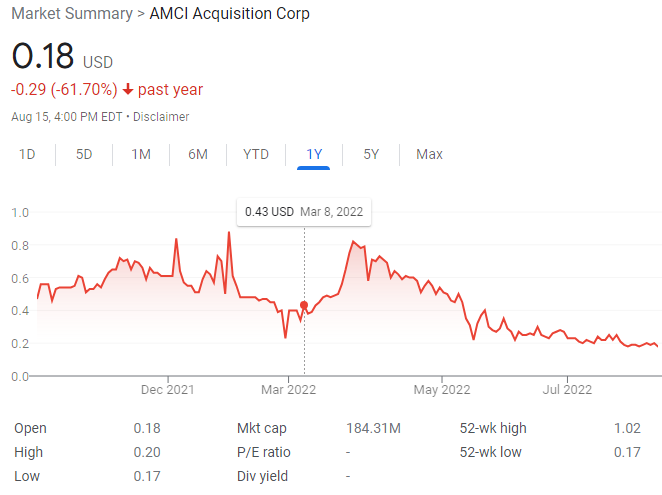This screenshot has height=495, width=662.
Task: Click the May 2022 axis label
Action: 442,389
